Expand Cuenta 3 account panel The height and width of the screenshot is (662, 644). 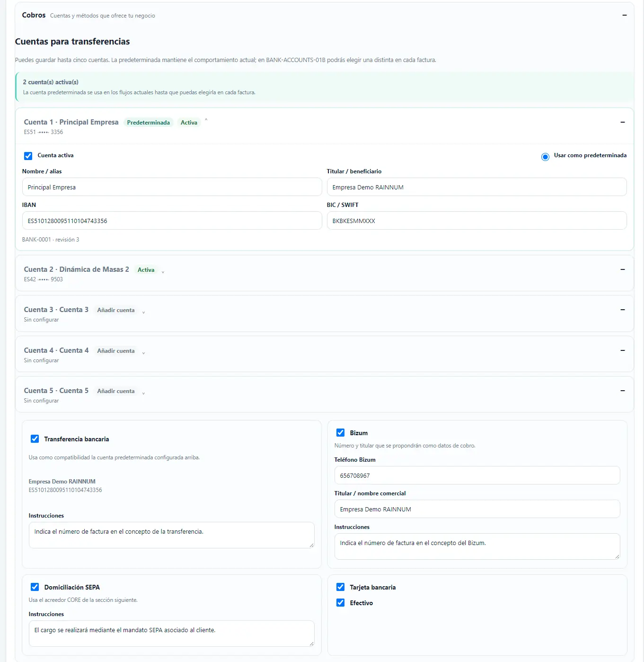[623, 310]
